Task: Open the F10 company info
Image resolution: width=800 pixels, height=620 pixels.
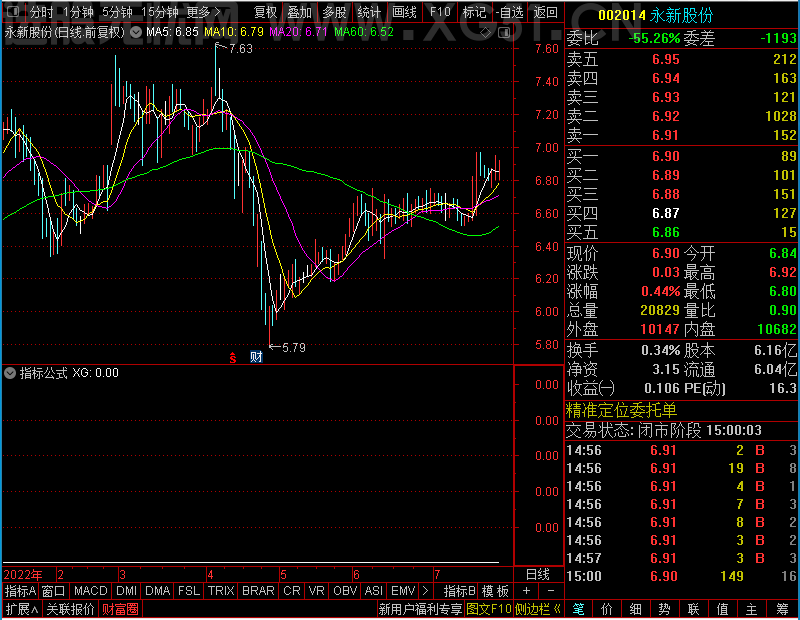Action: coord(440,12)
